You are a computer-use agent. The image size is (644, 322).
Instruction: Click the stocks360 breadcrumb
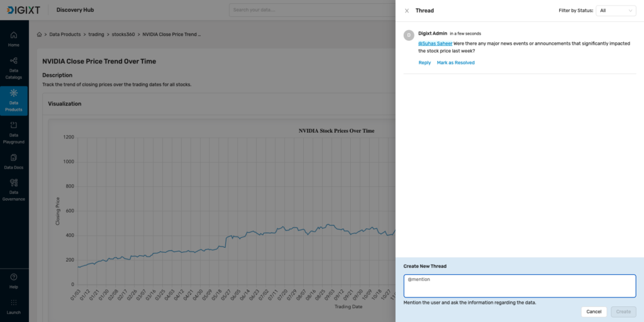click(123, 35)
